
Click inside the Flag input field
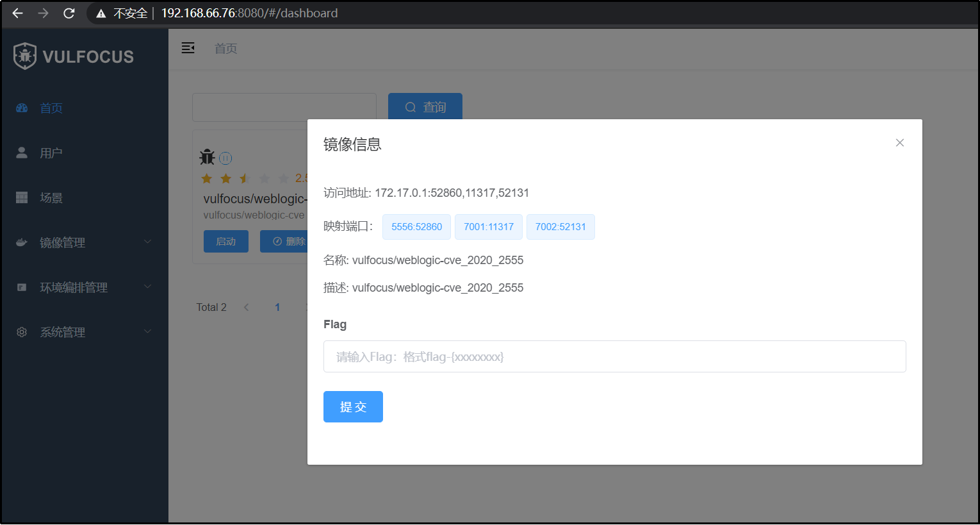(614, 356)
